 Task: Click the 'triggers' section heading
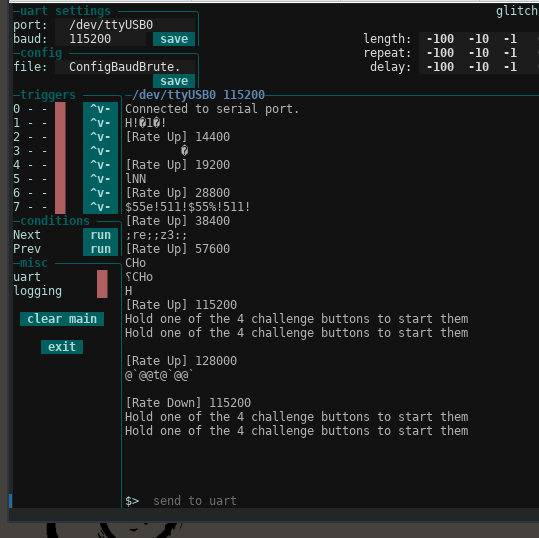pyautogui.click(x=48, y=95)
